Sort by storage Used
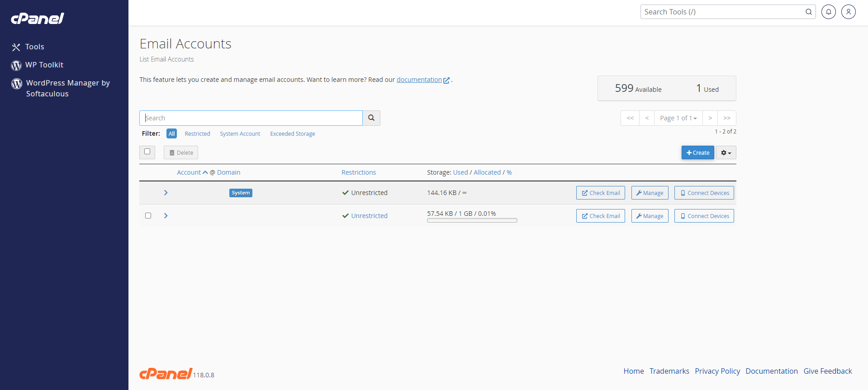 point(460,172)
